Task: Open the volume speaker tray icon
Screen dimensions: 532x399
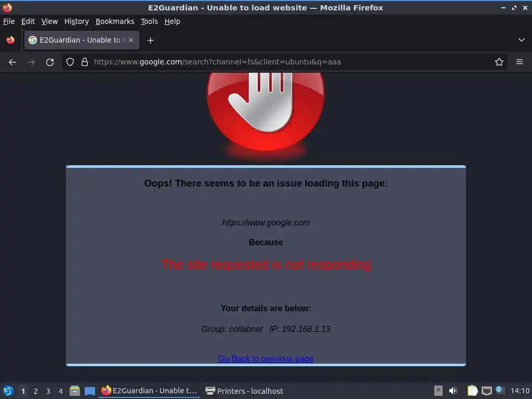Action: [453, 391]
